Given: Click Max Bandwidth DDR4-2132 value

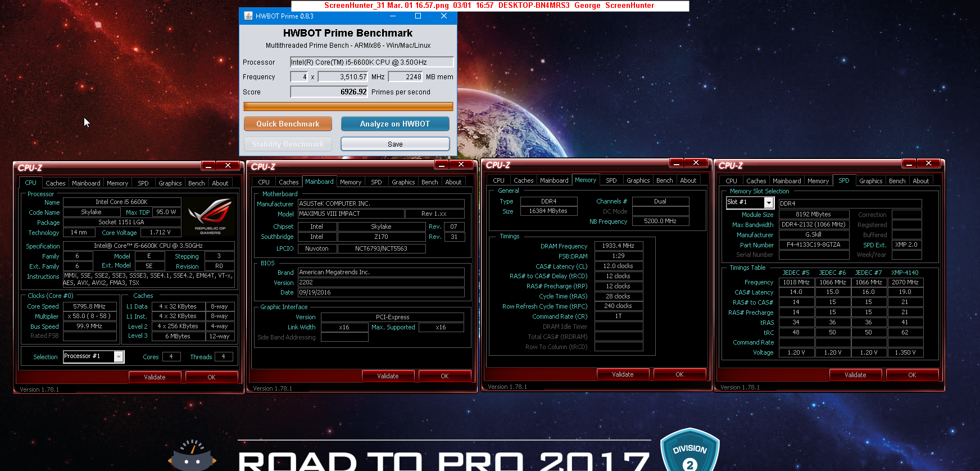Looking at the screenshot, I should pos(813,224).
